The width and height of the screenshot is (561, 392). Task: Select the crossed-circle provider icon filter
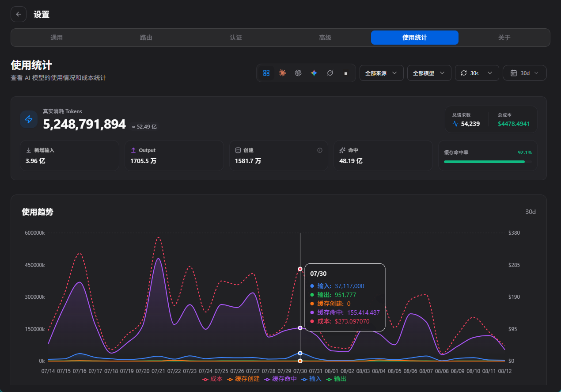[x=330, y=73]
